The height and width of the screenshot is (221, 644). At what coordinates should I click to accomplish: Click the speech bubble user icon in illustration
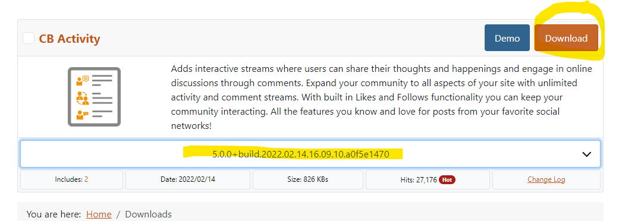[x=82, y=80]
